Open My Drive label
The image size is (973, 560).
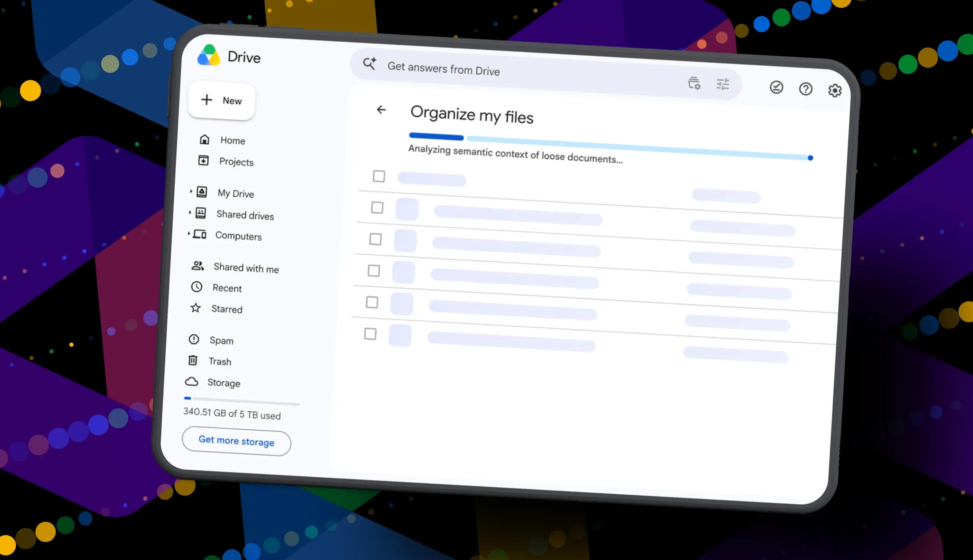tap(236, 193)
